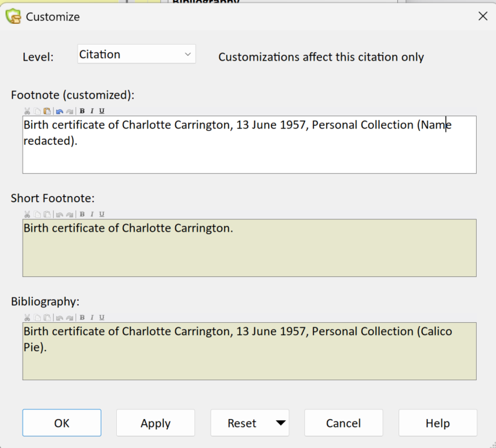Click the OK button

(62, 423)
